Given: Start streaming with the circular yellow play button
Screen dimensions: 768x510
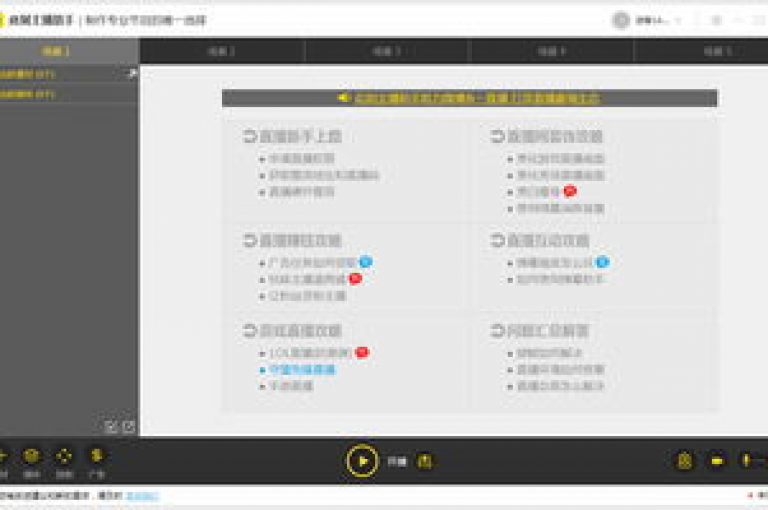Looking at the screenshot, I should pos(362,461).
